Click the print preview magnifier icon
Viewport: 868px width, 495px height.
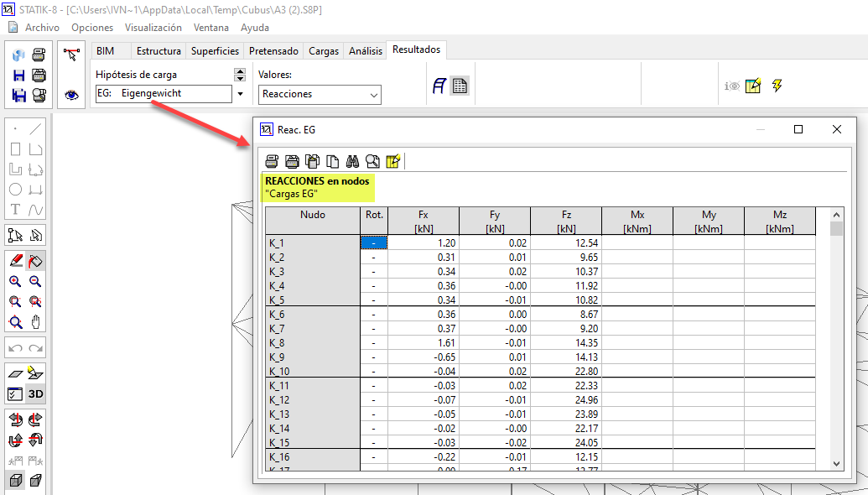point(39,96)
